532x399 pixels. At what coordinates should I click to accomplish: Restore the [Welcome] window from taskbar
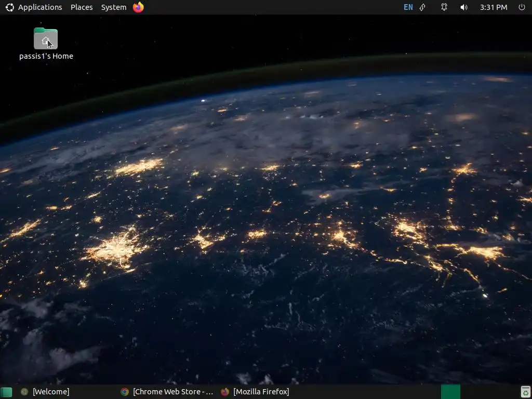45,392
